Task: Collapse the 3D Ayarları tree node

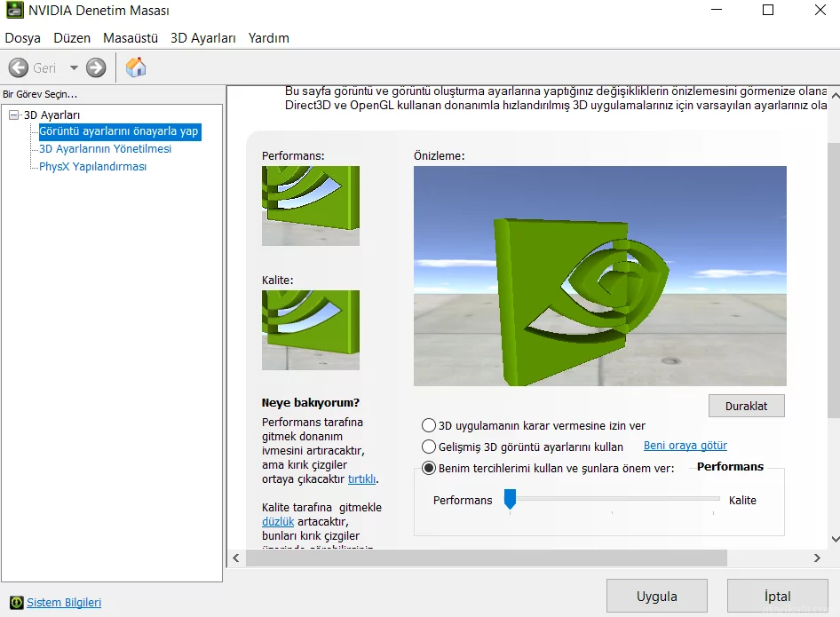Action: pos(14,115)
